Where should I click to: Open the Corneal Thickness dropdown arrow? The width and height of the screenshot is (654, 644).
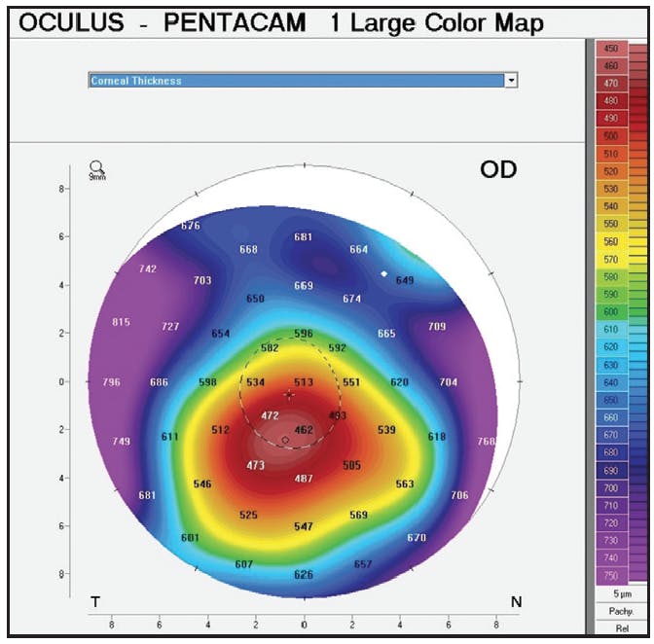511,81
